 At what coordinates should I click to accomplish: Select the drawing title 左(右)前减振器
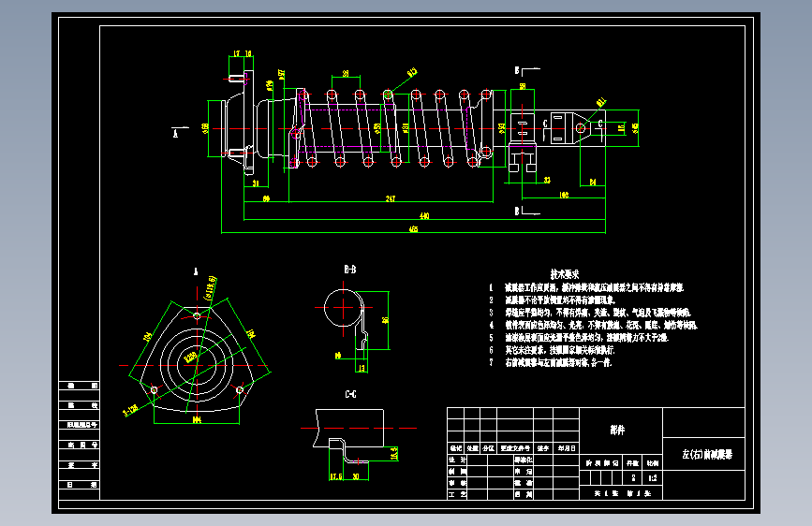(x=707, y=455)
